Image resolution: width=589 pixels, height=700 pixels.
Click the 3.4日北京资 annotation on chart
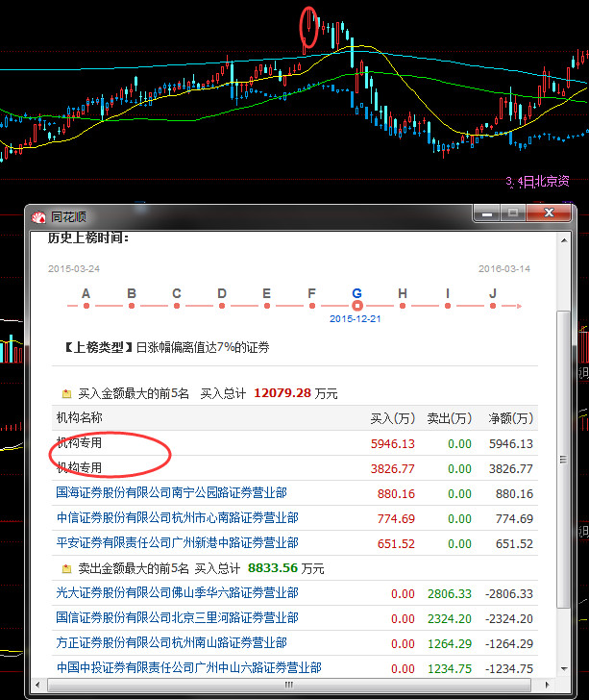[537, 181]
